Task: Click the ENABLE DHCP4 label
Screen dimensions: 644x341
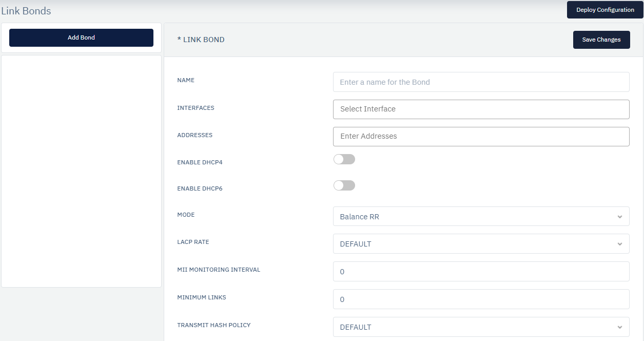Action: 200,162
